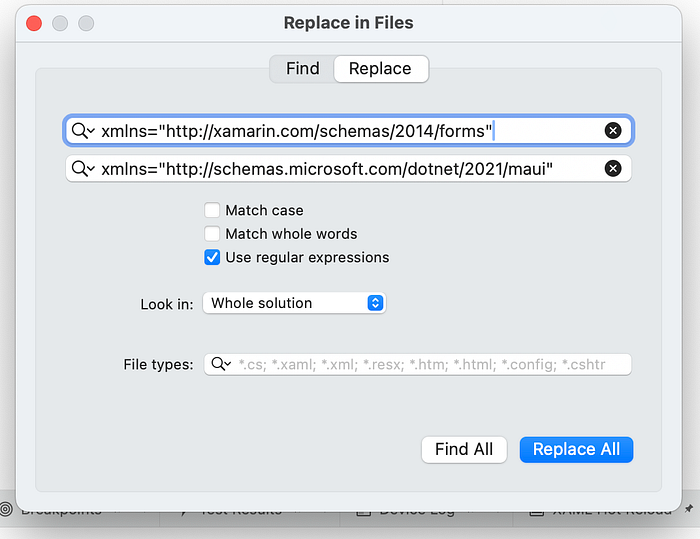
Task: Click the magnifier icon in the replace field
Action: click(82, 169)
